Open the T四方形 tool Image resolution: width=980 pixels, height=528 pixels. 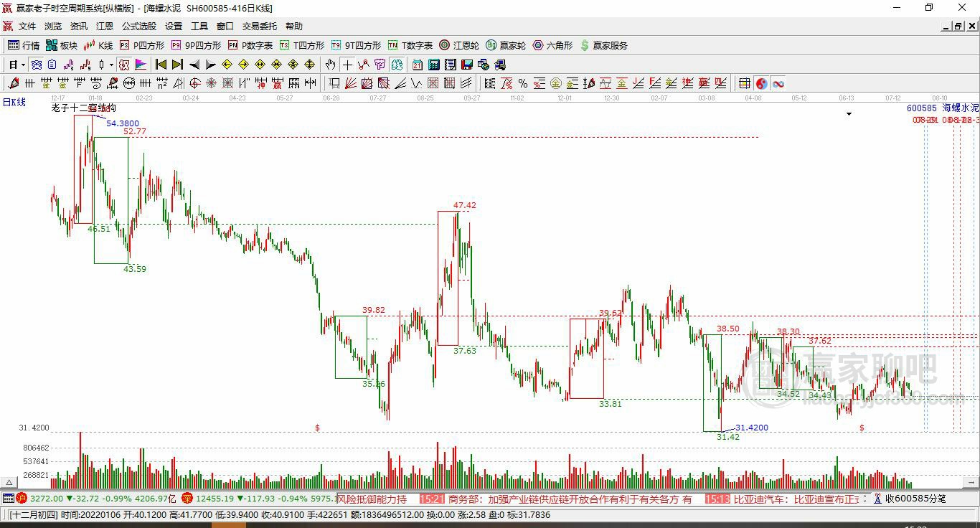pos(302,45)
